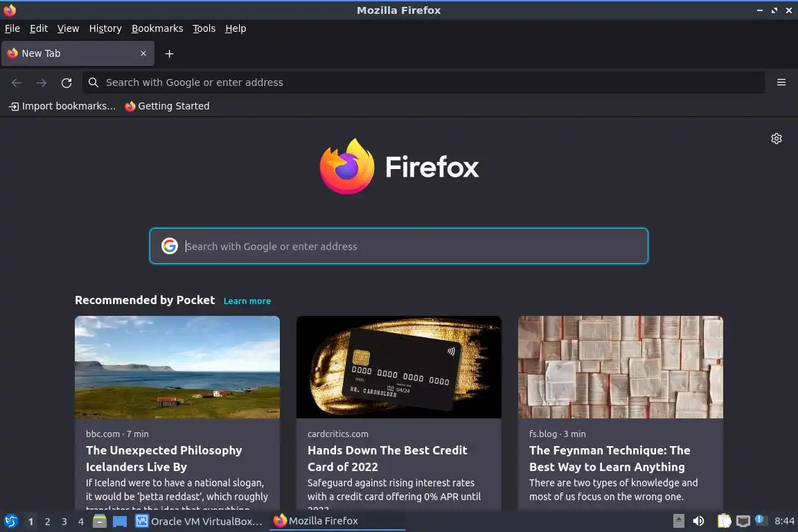
Task: Open the clipboard tray icon
Action: (724, 521)
